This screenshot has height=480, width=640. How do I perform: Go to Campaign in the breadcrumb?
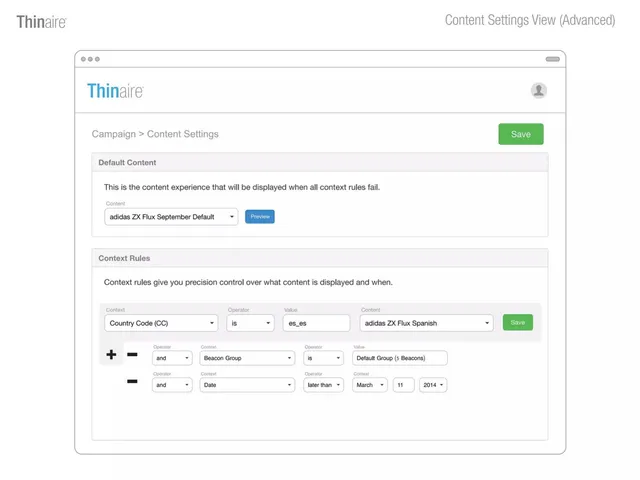tap(113, 134)
